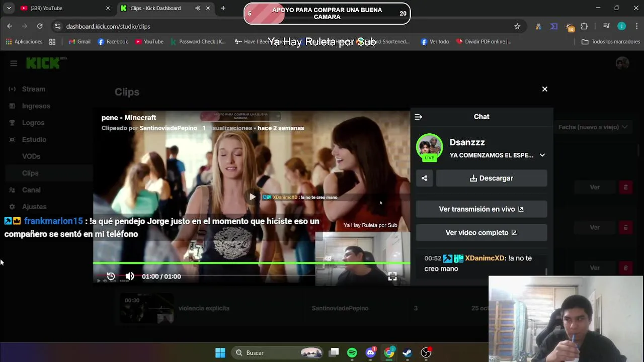Open the browser tab search dropdown
Image resolution: width=644 pixels, height=362 pixels.
[x=9, y=8]
